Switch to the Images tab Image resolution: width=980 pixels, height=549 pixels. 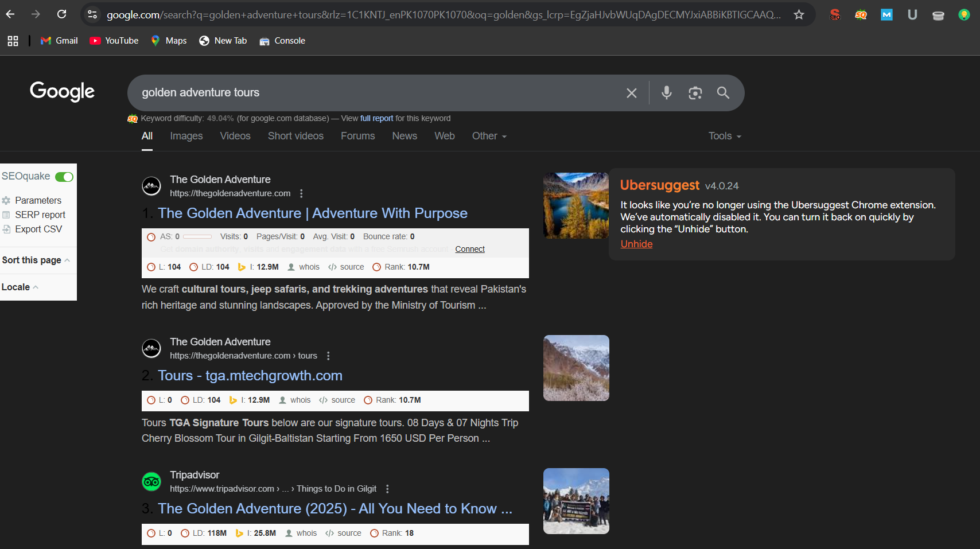[186, 136]
